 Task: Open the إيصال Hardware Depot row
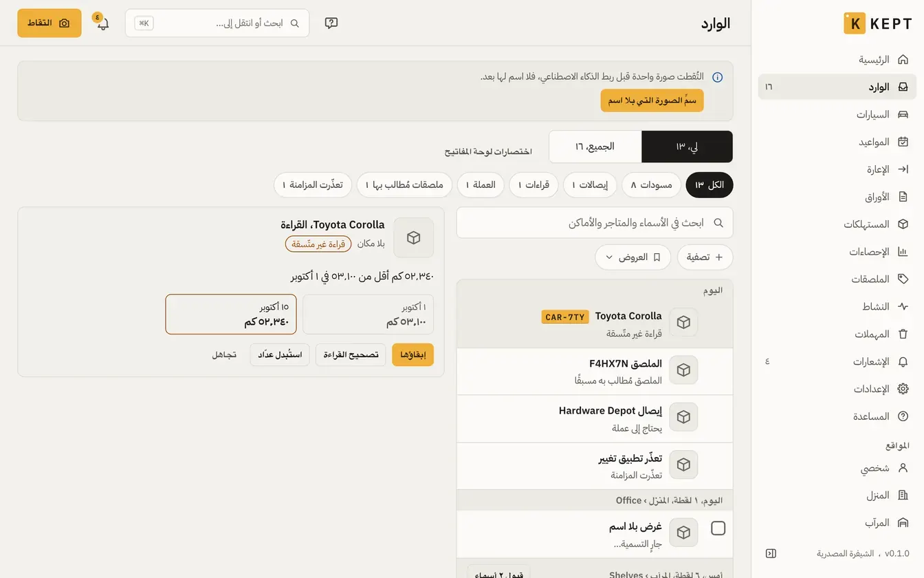coord(595,419)
